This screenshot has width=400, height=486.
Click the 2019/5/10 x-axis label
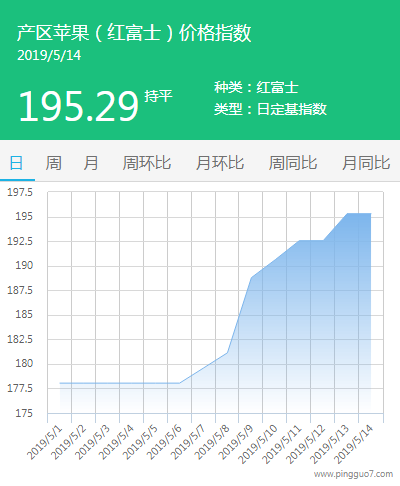(x=258, y=444)
